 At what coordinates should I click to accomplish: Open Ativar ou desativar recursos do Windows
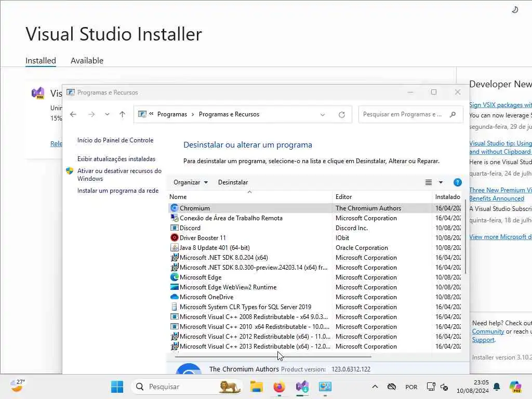[119, 175]
